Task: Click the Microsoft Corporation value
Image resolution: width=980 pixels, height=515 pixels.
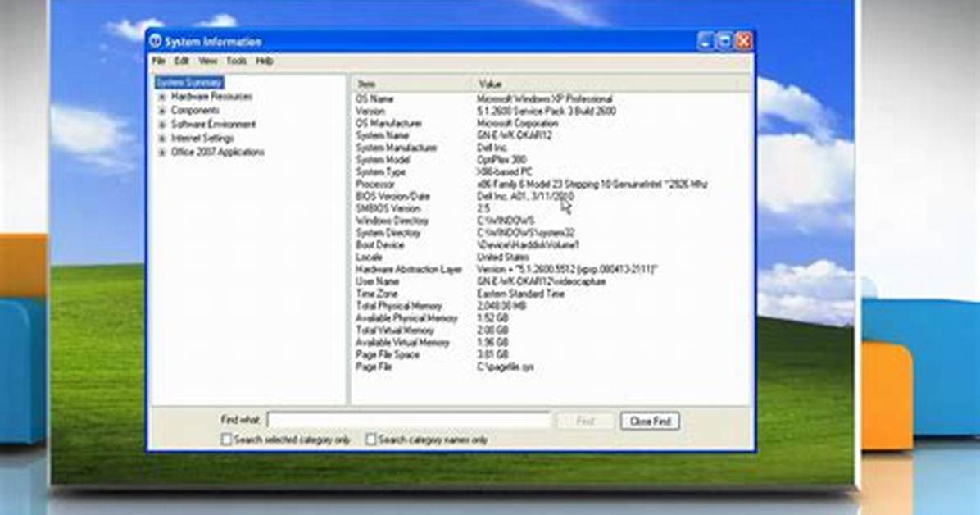Action: tap(518, 123)
